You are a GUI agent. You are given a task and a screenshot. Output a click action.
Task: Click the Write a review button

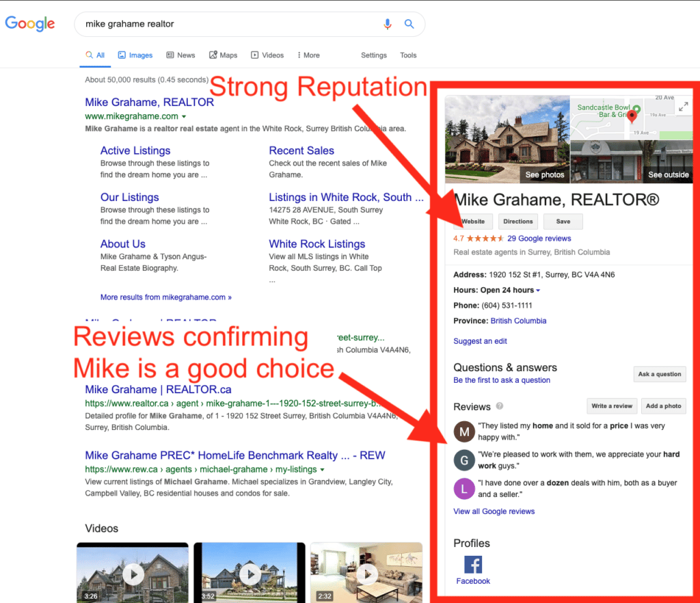click(611, 406)
